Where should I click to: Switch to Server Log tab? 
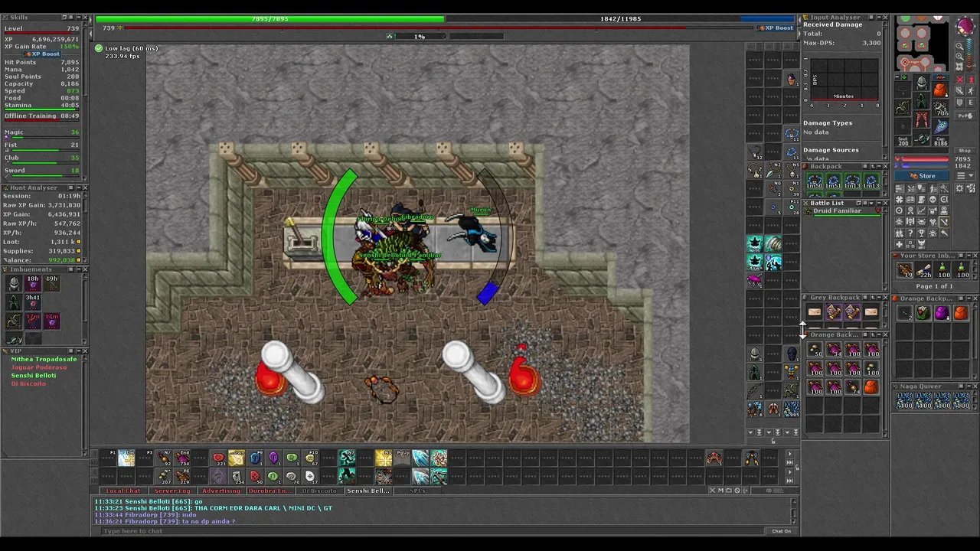(x=172, y=491)
